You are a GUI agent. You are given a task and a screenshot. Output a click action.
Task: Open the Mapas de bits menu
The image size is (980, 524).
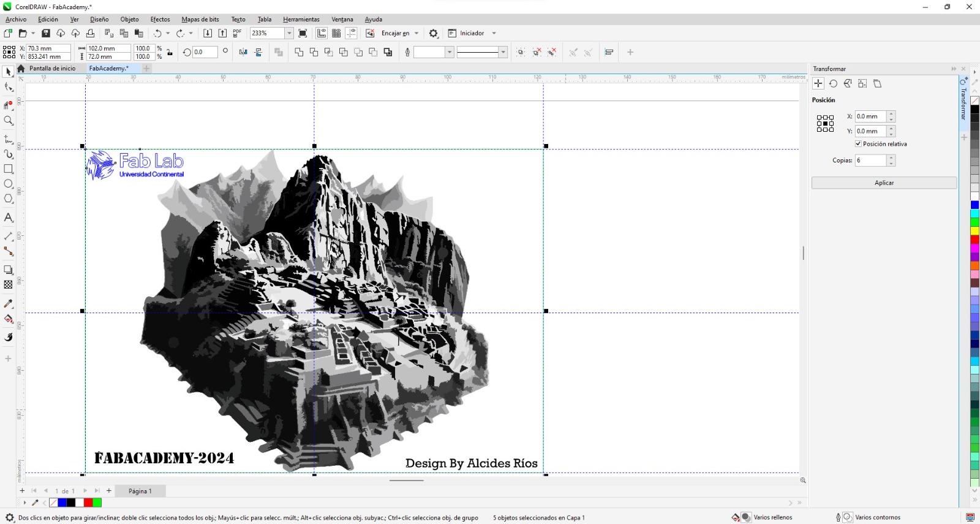click(200, 20)
